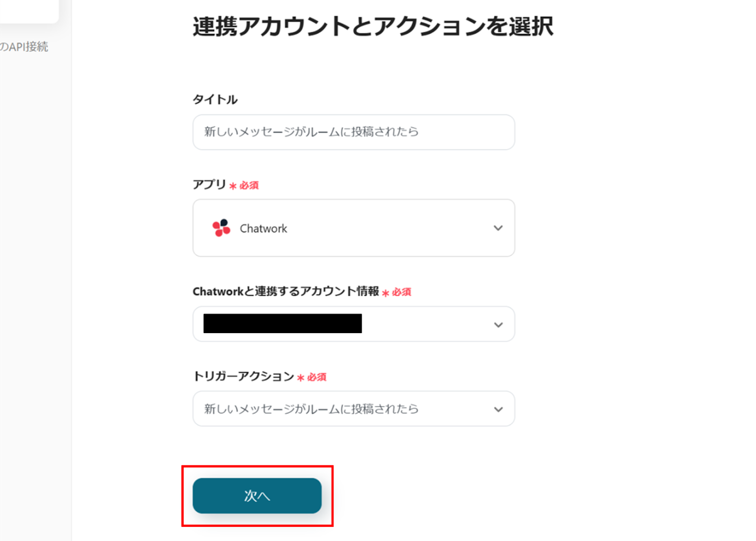Click the アプリ field label
Image resolution: width=756 pixels, height=541 pixels.
(209, 184)
